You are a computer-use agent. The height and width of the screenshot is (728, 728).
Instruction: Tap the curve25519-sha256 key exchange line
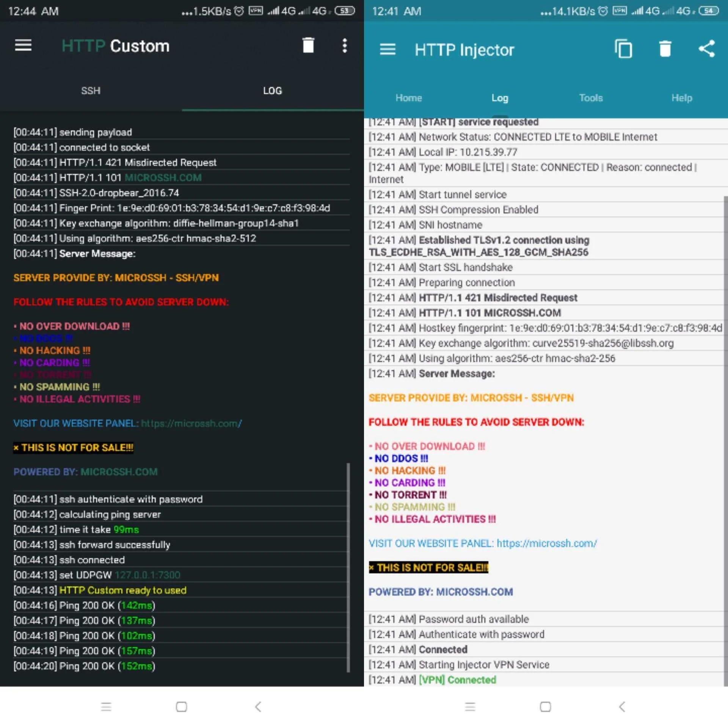point(521,343)
